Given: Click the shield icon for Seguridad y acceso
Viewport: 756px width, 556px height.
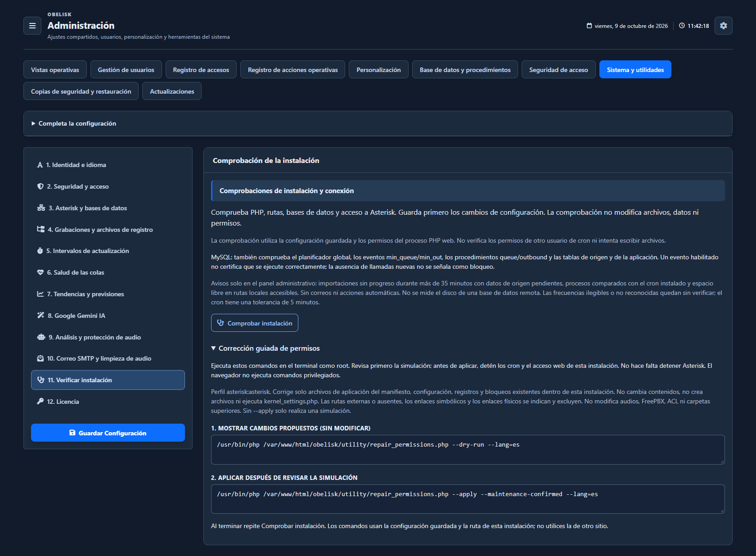Looking at the screenshot, I should point(40,186).
